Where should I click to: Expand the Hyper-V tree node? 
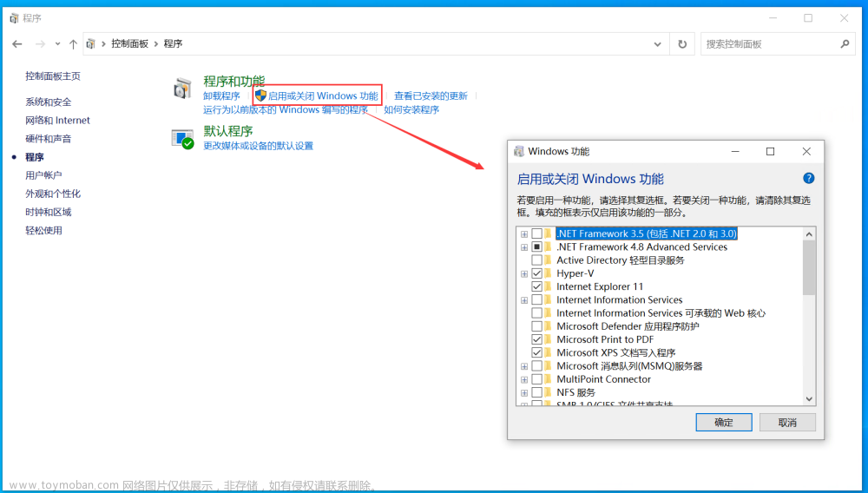524,274
